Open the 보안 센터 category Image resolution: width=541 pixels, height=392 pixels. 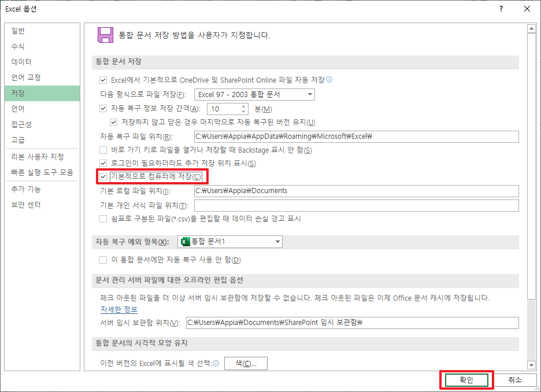click(x=42, y=205)
